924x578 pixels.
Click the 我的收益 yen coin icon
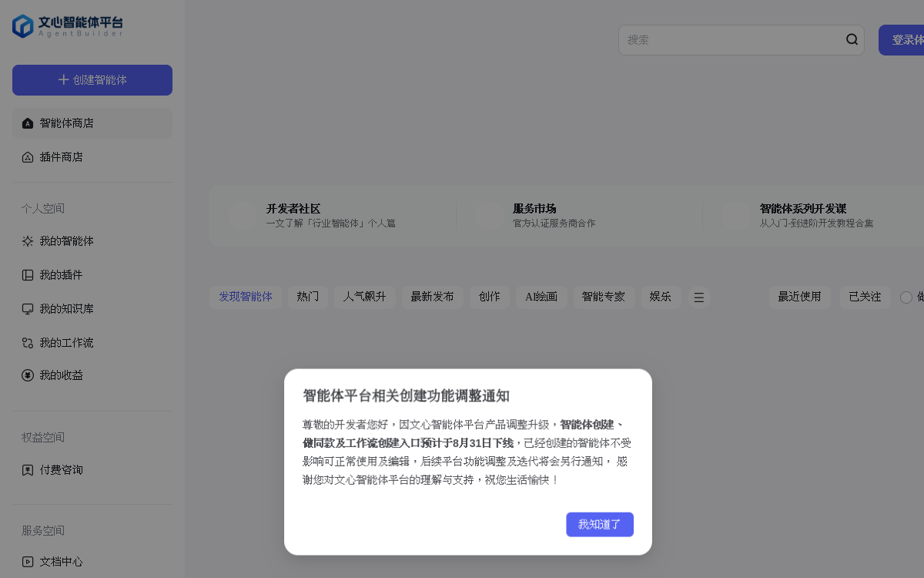click(x=28, y=375)
